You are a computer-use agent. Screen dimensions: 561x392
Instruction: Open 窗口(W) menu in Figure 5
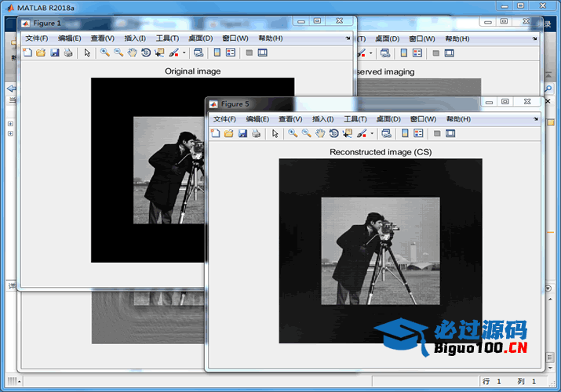(x=423, y=119)
